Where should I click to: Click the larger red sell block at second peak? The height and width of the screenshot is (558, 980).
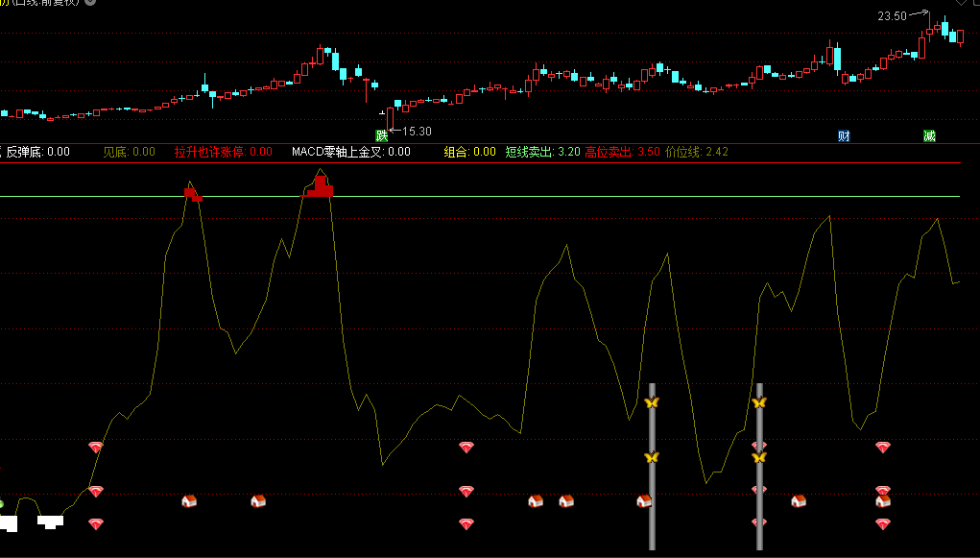tap(320, 187)
